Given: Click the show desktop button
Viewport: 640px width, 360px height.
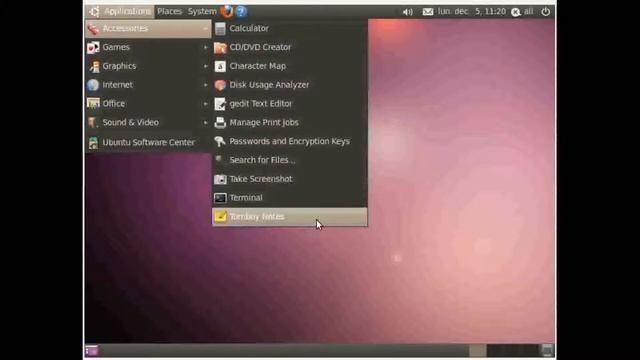Looking at the screenshot, I should coord(91,351).
